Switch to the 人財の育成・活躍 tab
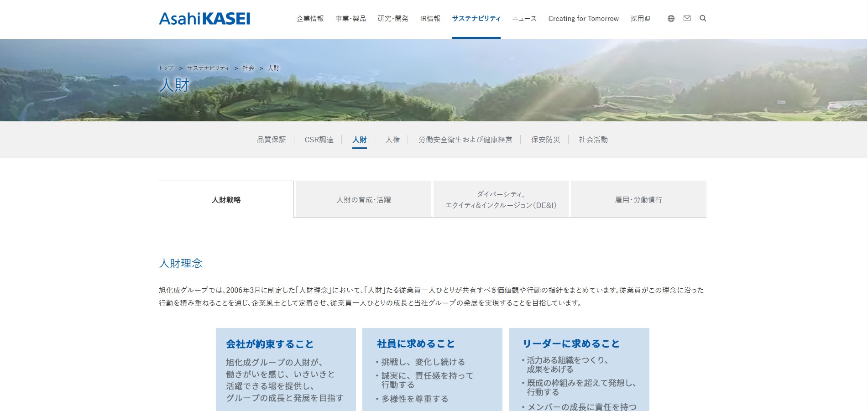Viewport: 868px width, 411px height. (x=363, y=200)
